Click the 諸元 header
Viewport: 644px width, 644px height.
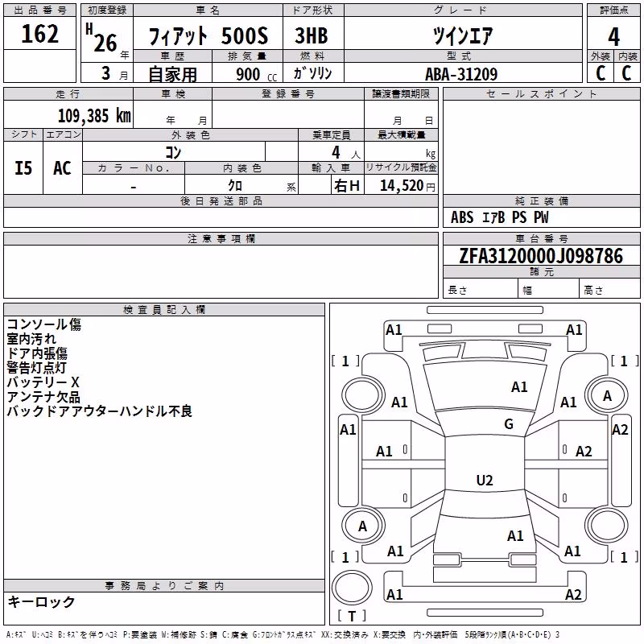541,272
